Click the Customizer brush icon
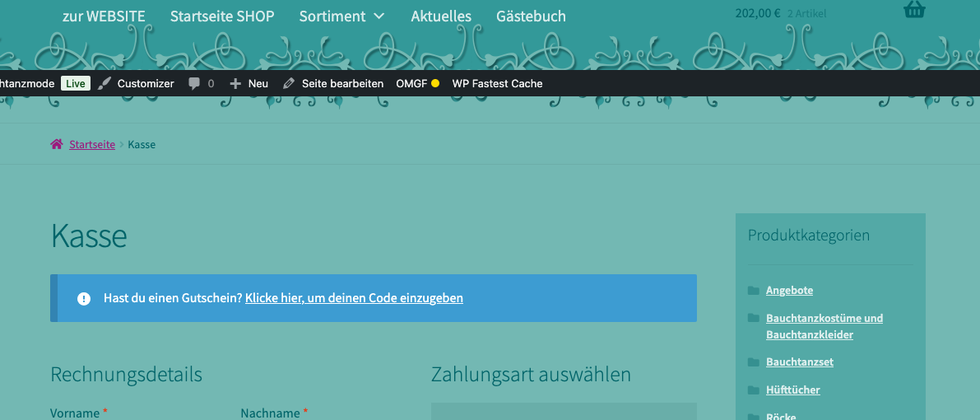The image size is (980, 420). coord(104,83)
